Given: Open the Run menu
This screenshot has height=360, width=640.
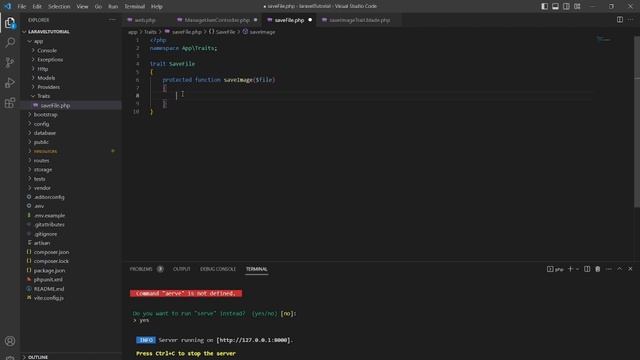Looking at the screenshot, I should pos(113,7).
